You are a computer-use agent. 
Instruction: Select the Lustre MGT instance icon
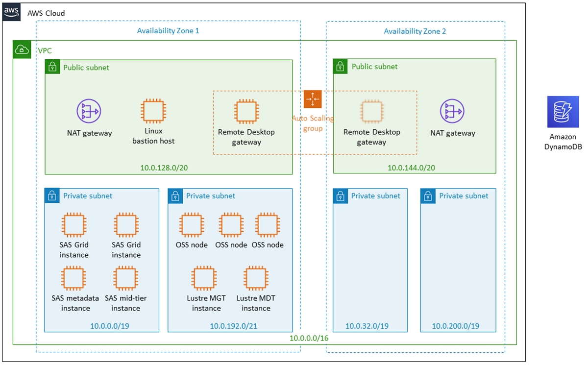[204, 278]
